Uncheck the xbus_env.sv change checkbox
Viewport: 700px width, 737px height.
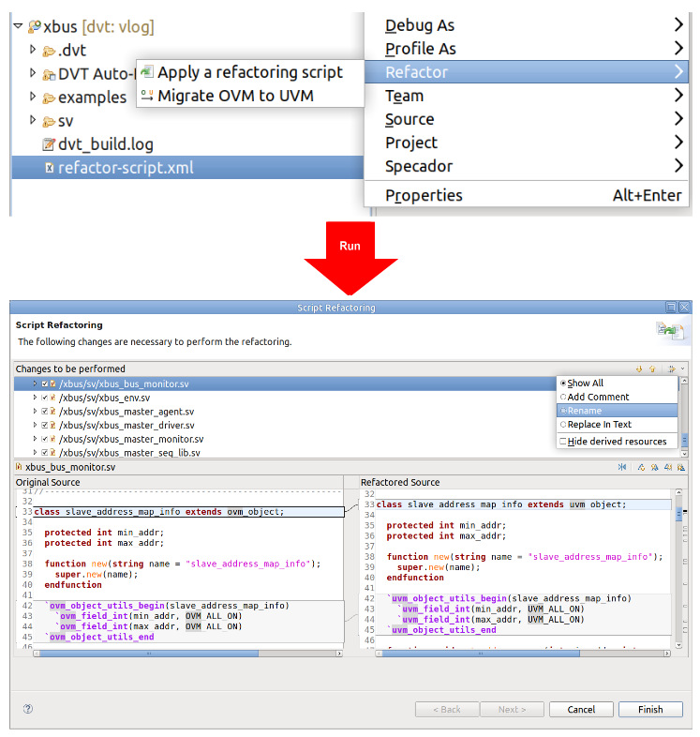coord(45,398)
